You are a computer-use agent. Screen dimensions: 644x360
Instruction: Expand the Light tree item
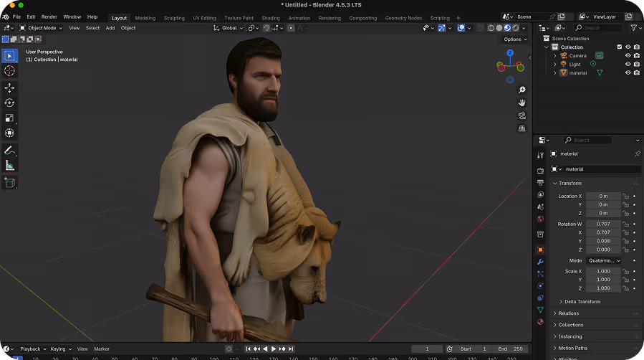coord(555,64)
